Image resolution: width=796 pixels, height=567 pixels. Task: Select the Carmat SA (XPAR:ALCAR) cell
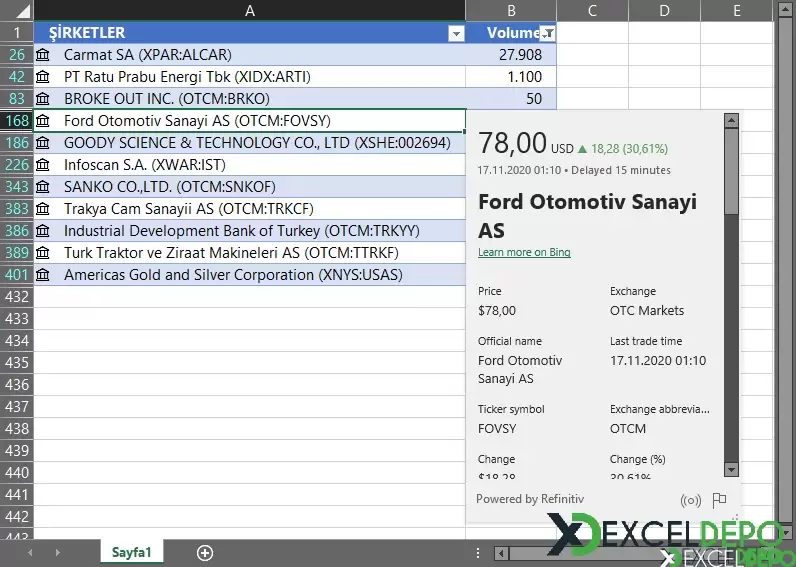coord(249,54)
